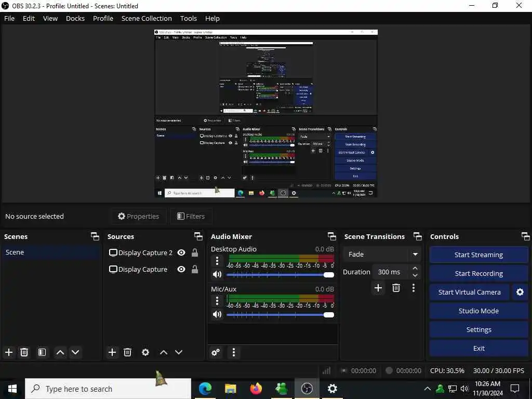The image size is (532, 399).
Task: Move source down in Sources list
Action: click(179, 352)
